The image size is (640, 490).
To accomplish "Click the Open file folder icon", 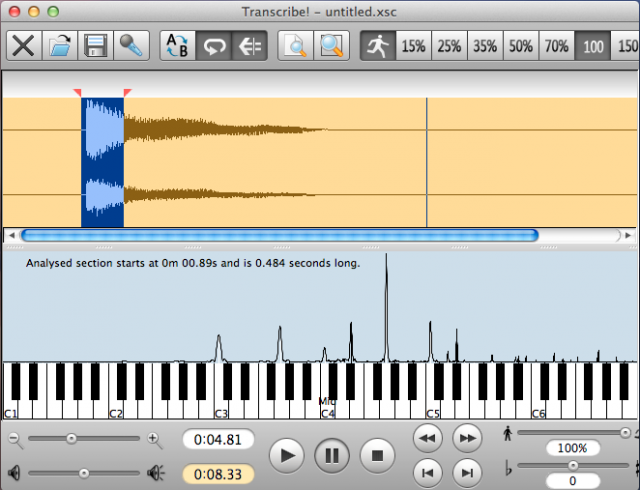I will 60,46.
